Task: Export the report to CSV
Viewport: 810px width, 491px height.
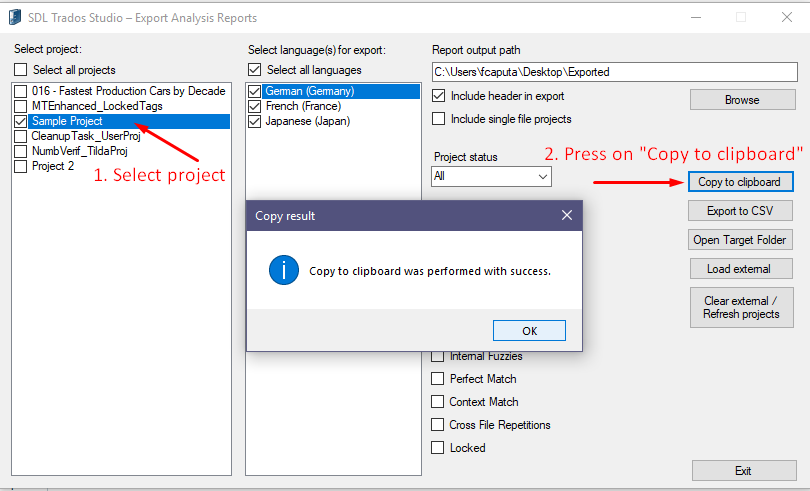Action: point(740,211)
